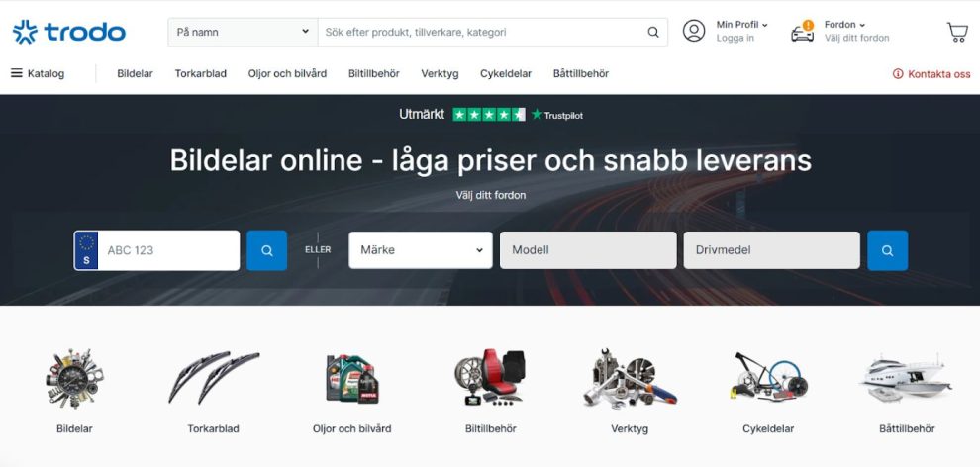Open the Cykeldelar bicycle parts category image
The image size is (980, 467).
pos(768,378)
